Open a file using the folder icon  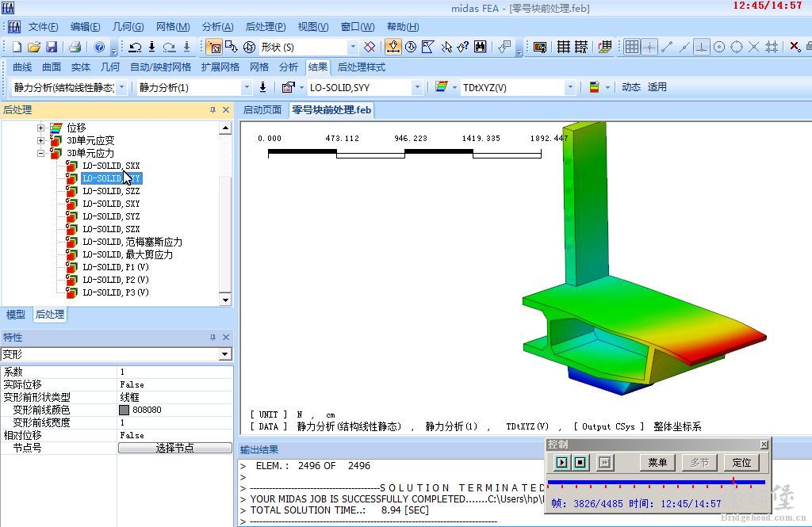coord(34,47)
